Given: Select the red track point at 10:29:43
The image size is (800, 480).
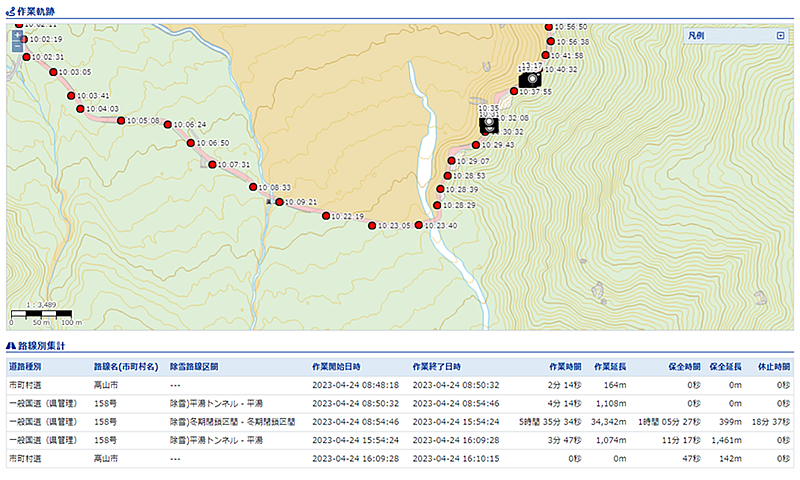Looking at the screenshot, I should (x=476, y=145).
